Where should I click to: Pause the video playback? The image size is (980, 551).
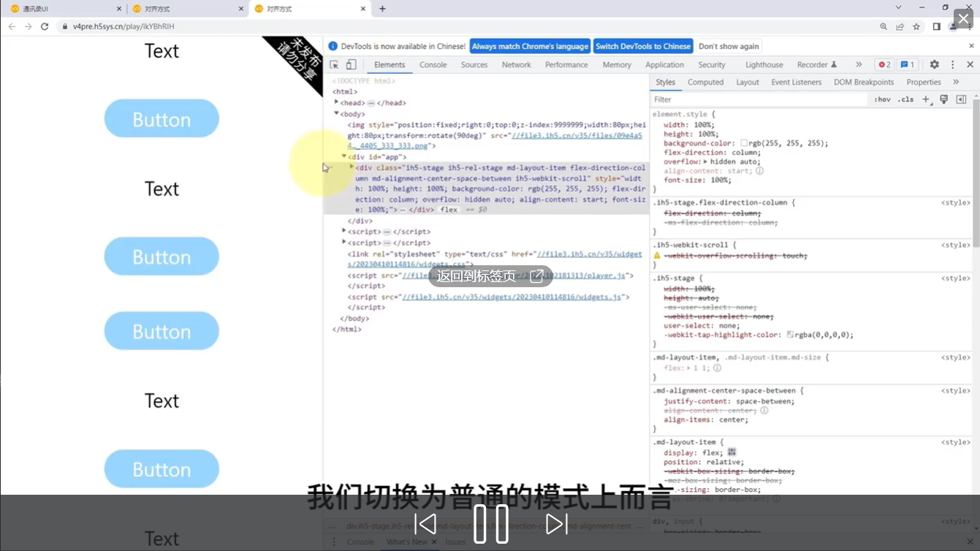tap(491, 524)
